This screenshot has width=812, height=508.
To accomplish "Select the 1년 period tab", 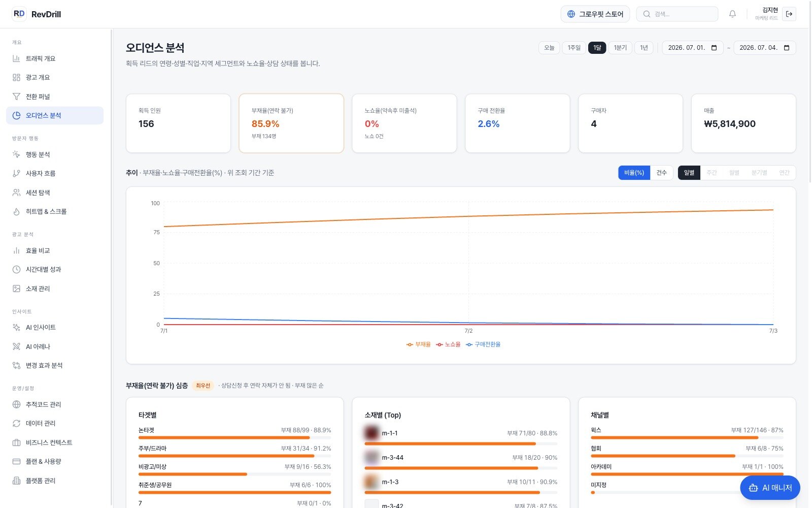I will 644,48.
